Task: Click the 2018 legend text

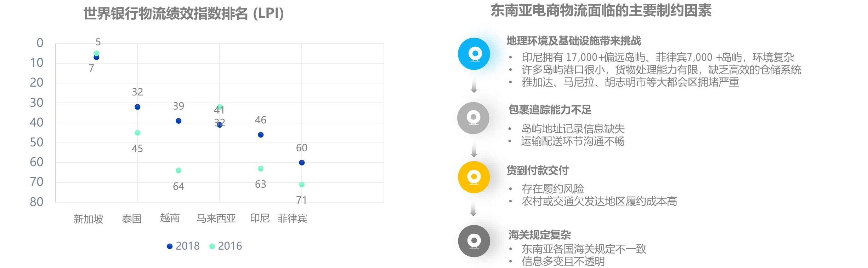Action: pyautogui.click(x=188, y=246)
